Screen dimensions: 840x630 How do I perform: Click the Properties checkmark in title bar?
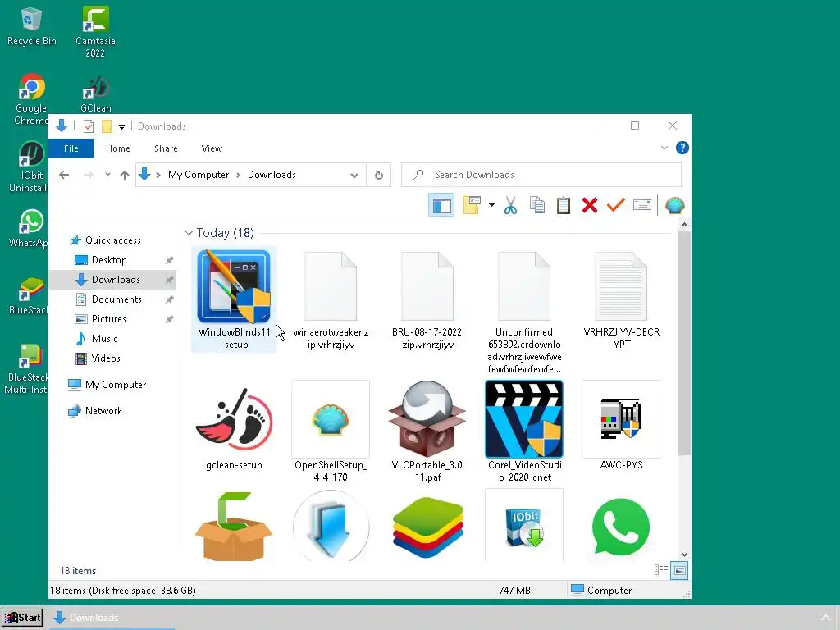[x=89, y=126]
